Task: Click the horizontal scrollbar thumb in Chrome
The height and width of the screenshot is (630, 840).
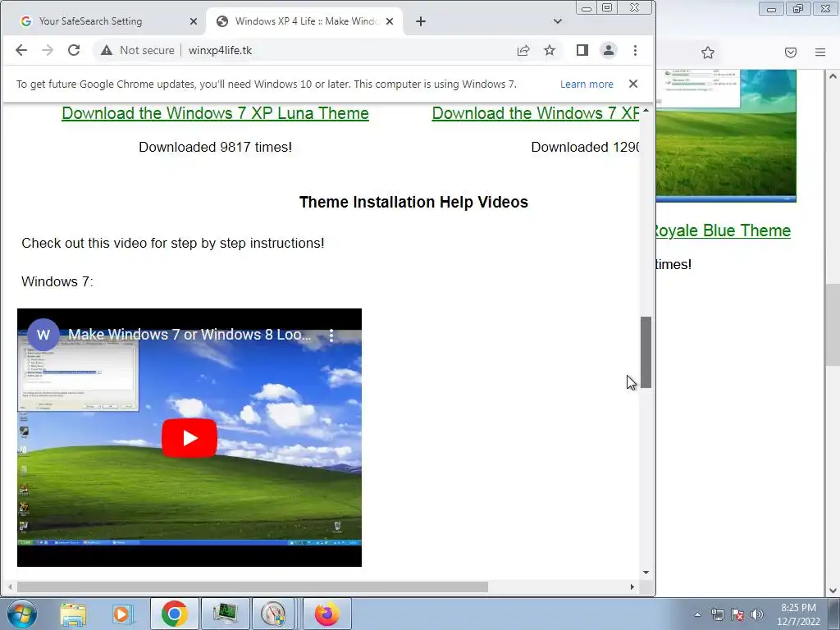Action: [253, 587]
